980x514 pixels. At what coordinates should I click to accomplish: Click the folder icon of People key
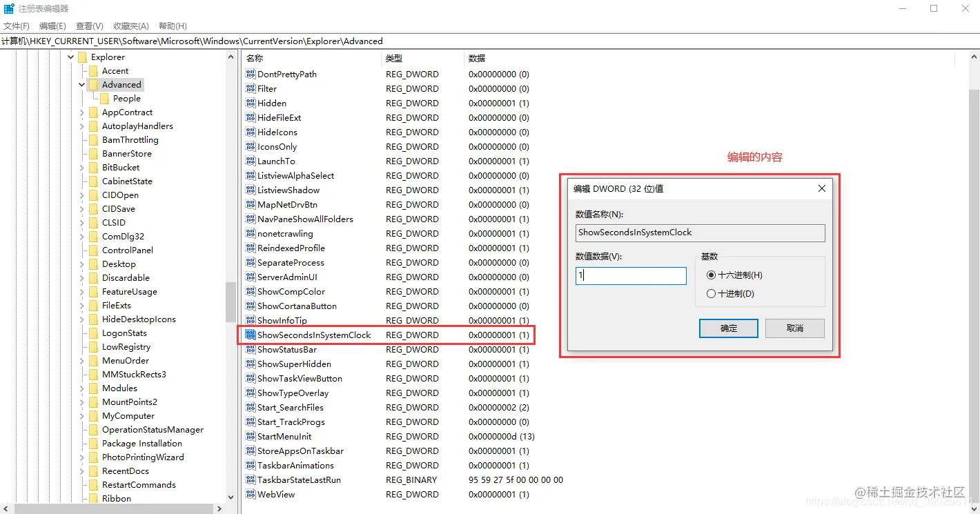pyautogui.click(x=104, y=99)
